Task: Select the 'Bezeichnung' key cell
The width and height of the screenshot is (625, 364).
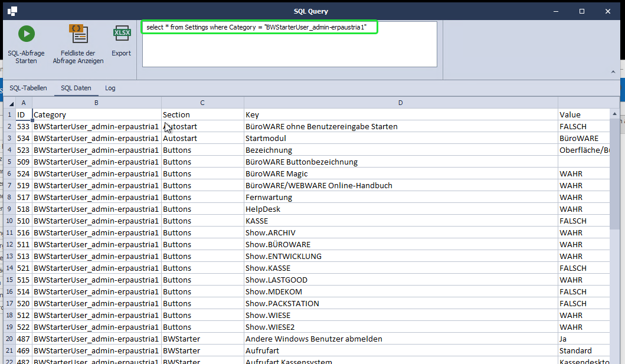Action: pos(401,150)
